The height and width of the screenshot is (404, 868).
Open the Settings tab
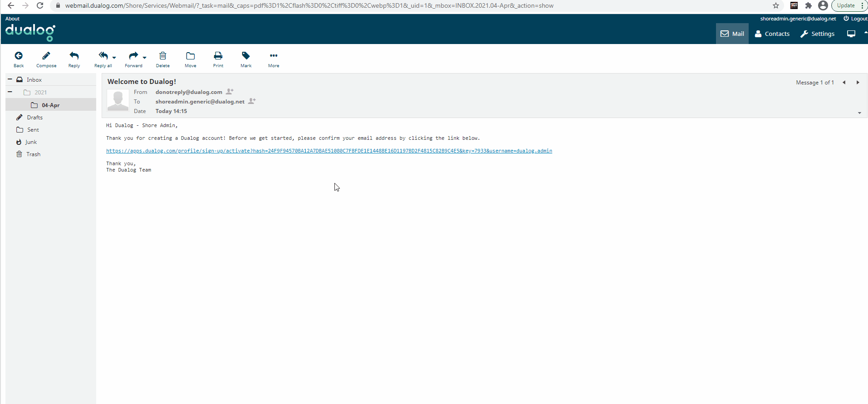pyautogui.click(x=817, y=34)
